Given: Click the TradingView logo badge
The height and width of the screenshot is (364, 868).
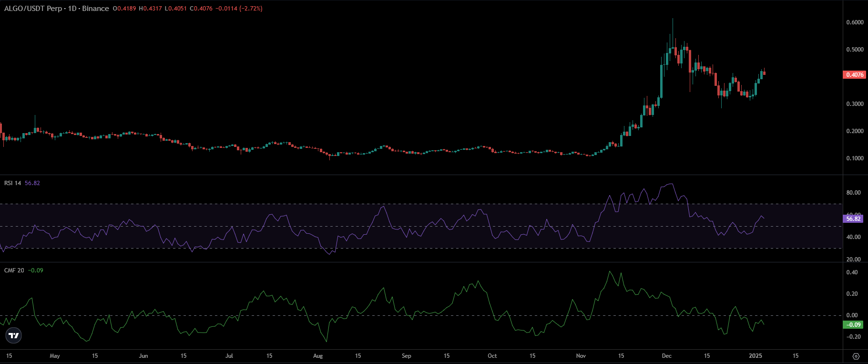Looking at the screenshot, I should point(14,336).
